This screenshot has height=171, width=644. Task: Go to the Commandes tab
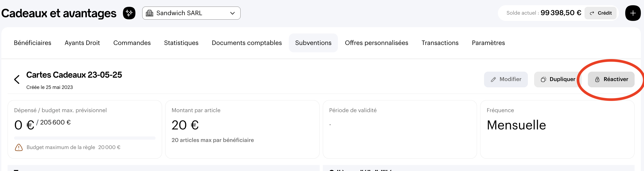132,43
